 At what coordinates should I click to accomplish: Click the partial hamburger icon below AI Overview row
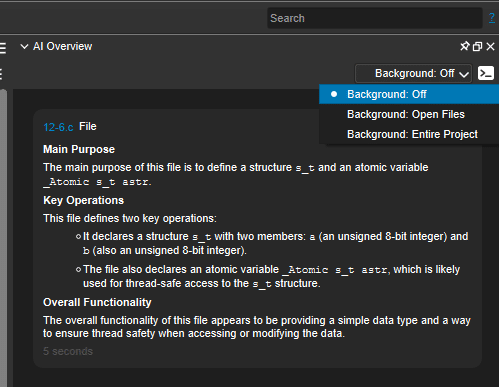tap(1, 74)
